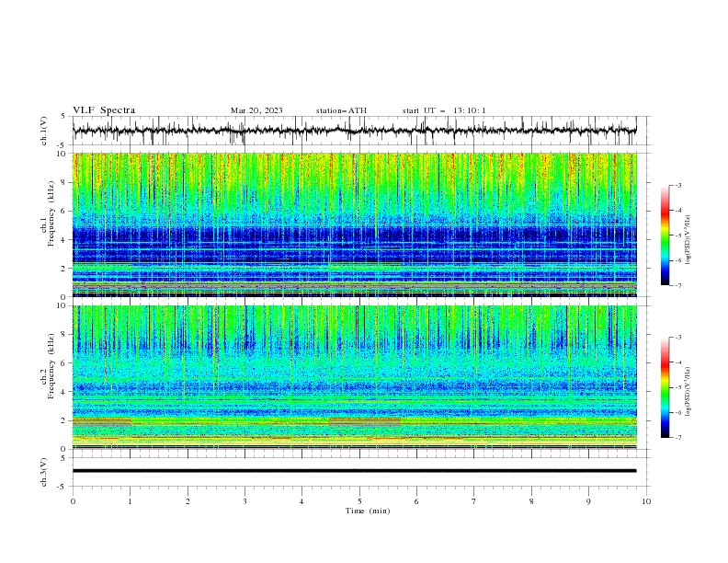Click time axis tick label "8"
The width and height of the screenshot is (728, 563).
pyautogui.click(x=531, y=501)
